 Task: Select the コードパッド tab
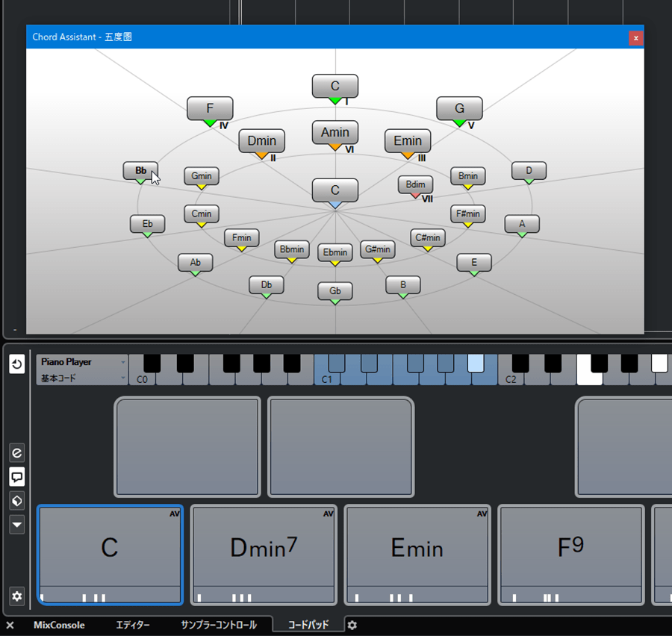[x=308, y=625]
